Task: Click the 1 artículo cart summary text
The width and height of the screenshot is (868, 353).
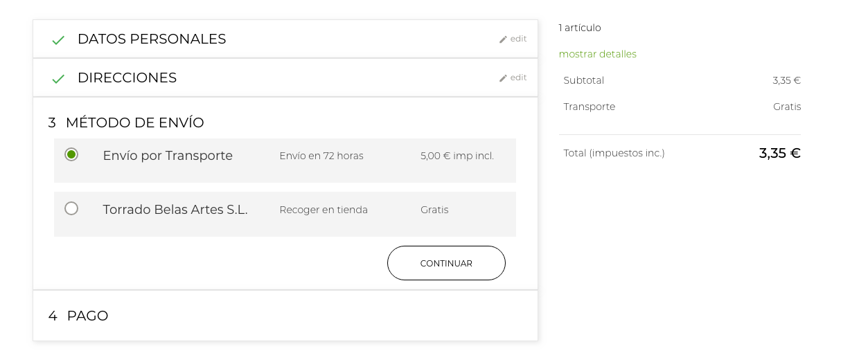Action: tap(580, 28)
